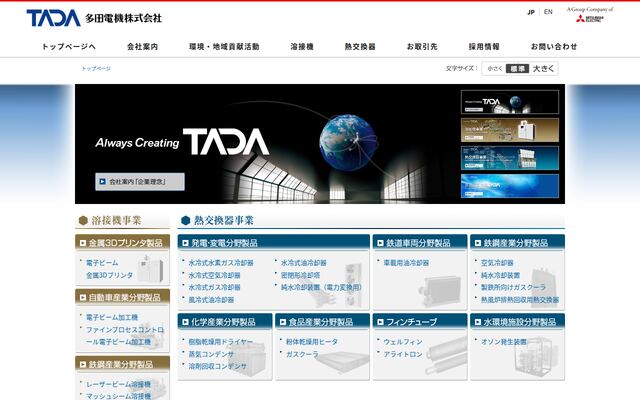The width and height of the screenshot is (640, 400).
Task: Open 水冷式空気冷却器 link
Action: pos(214,276)
